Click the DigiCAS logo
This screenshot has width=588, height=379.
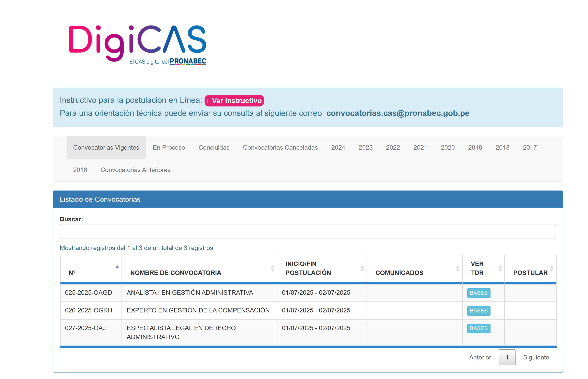tap(138, 44)
